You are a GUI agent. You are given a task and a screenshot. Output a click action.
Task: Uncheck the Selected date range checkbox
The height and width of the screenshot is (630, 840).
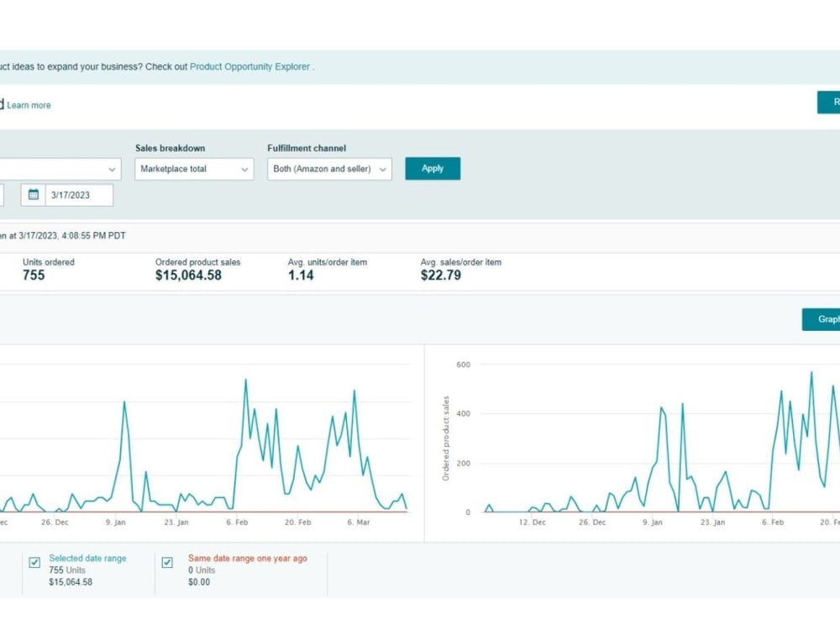(x=34, y=562)
